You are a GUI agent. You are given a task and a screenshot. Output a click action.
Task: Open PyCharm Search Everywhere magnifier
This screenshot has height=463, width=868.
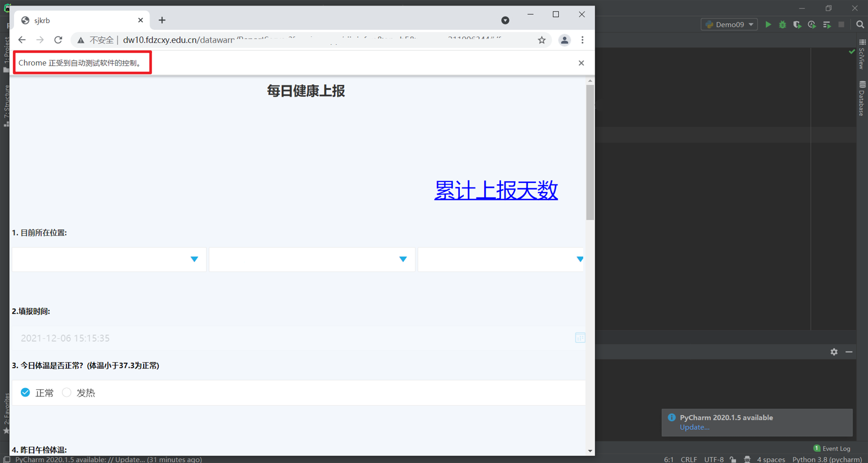pyautogui.click(x=860, y=24)
